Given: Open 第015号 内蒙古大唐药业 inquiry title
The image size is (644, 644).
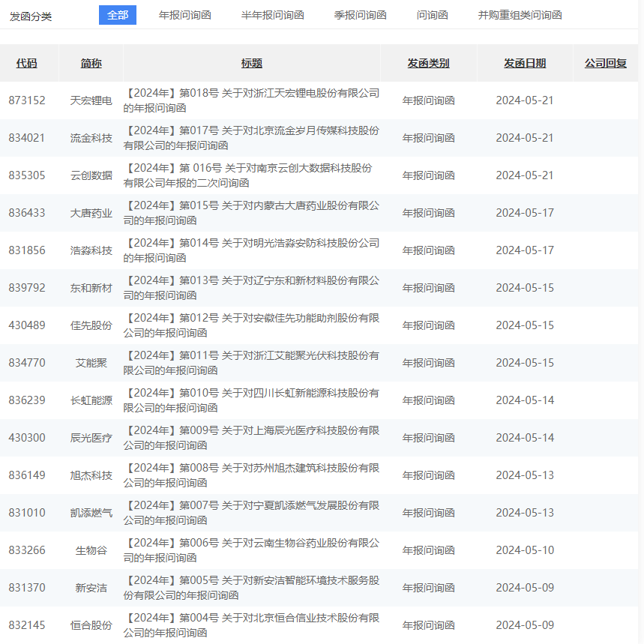Looking at the screenshot, I should click(251, 213).
